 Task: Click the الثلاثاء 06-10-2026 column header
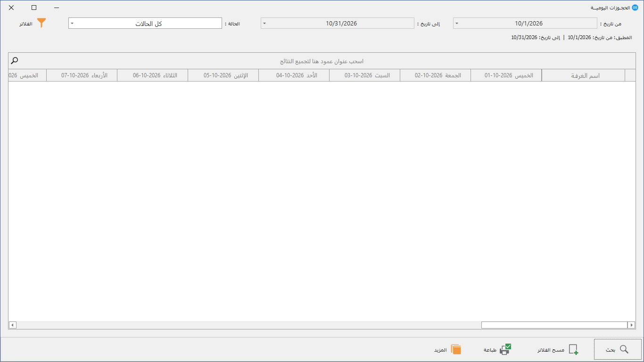[x=153, y=75]
